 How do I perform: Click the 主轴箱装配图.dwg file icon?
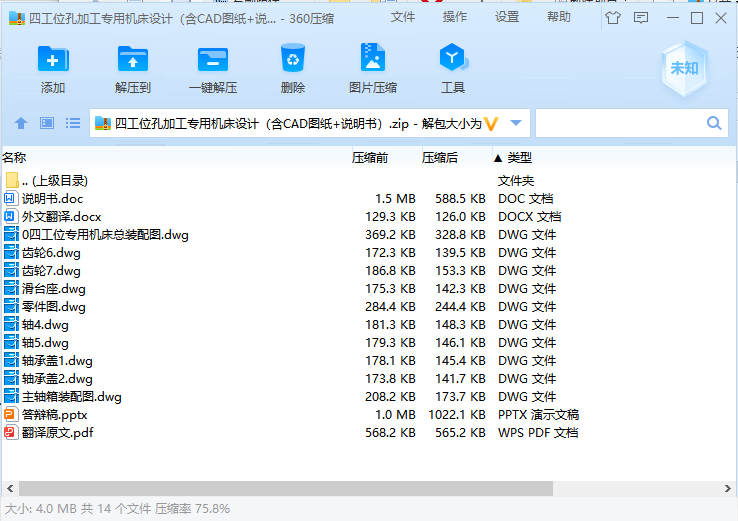pos(11,396)
